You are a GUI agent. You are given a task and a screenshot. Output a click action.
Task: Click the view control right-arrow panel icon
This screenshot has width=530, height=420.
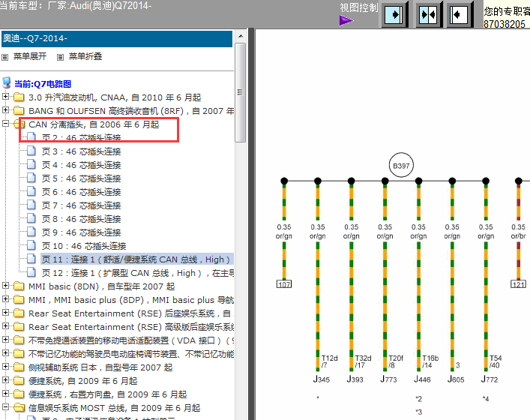pos(394,14)
